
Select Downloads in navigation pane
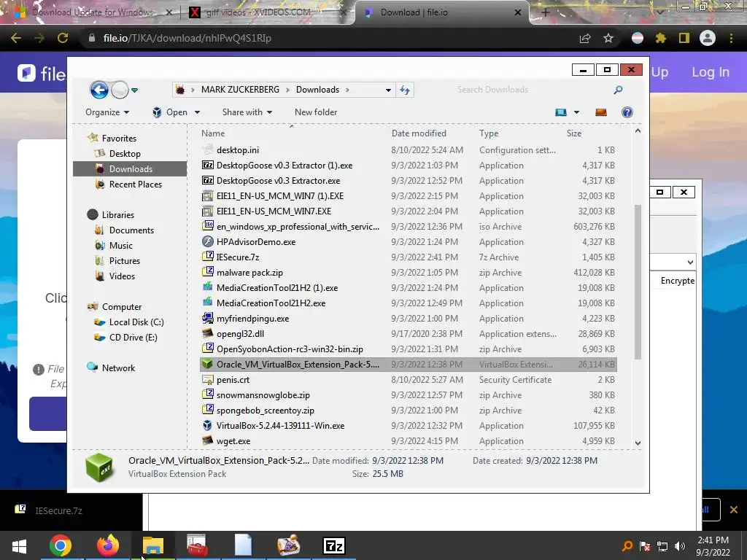pos(131,169)
